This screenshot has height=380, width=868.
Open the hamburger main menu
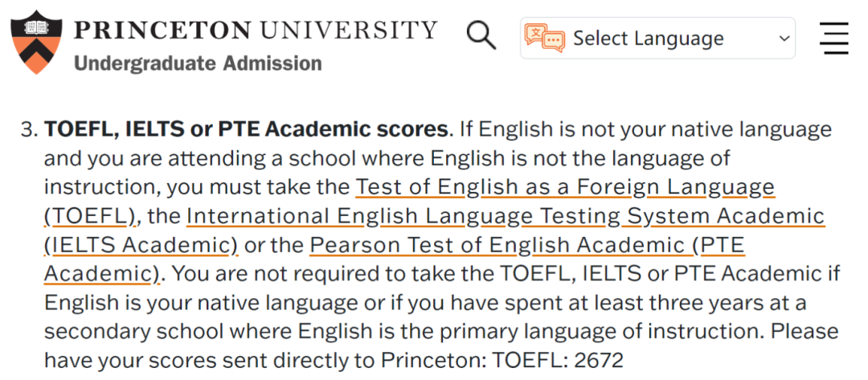[834, 38]
